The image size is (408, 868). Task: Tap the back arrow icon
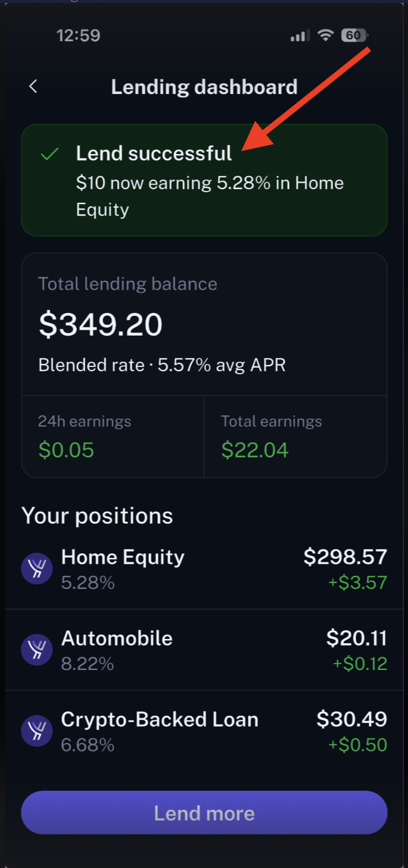(33, 86)
